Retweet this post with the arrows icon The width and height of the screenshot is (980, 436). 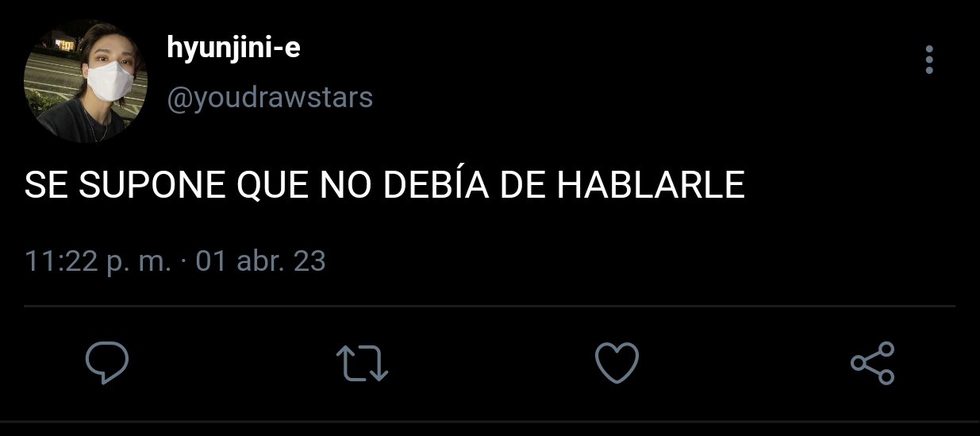pyautogui.click(x=362, y=364)
